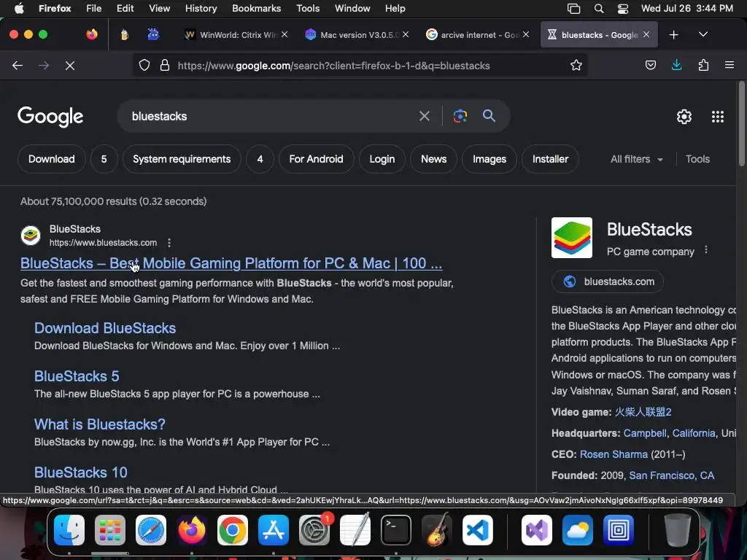Select the pinned blue robot tab
747x560 pixels.
(153, 34)
